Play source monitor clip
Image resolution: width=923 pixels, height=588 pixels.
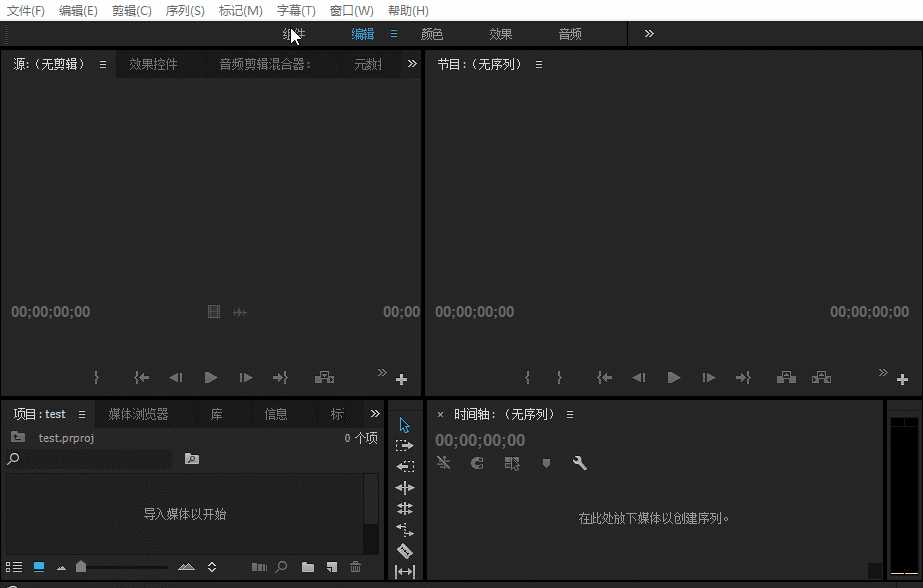coord(211,377)
